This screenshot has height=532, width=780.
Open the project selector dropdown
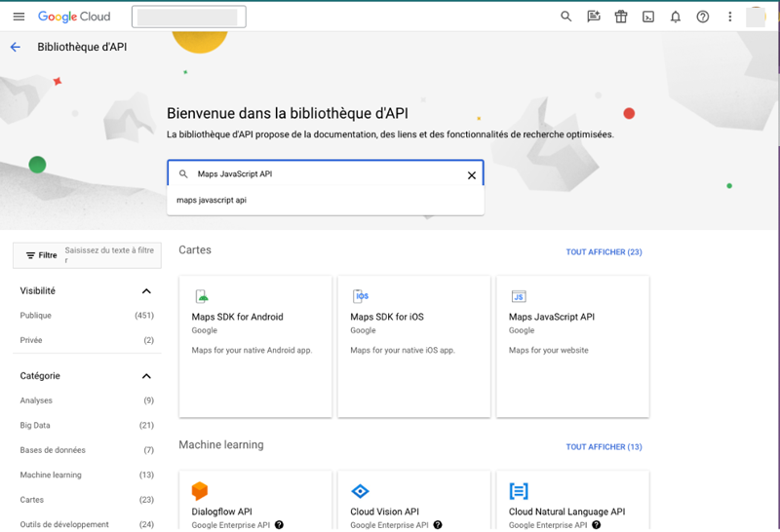point(188,17)
